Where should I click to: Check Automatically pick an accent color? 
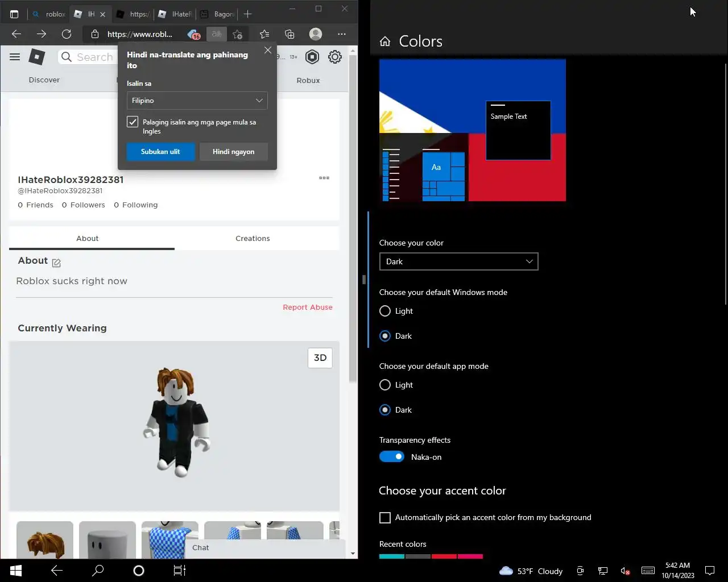(385, 518)
